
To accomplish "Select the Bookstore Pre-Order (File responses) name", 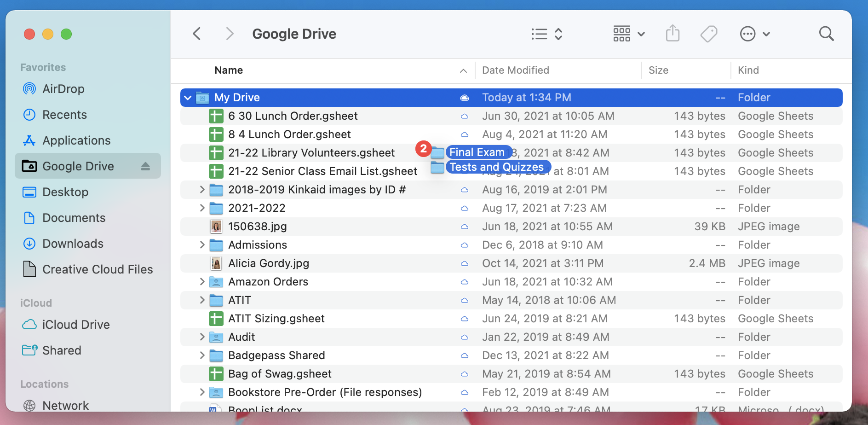I will pos(325,392).
